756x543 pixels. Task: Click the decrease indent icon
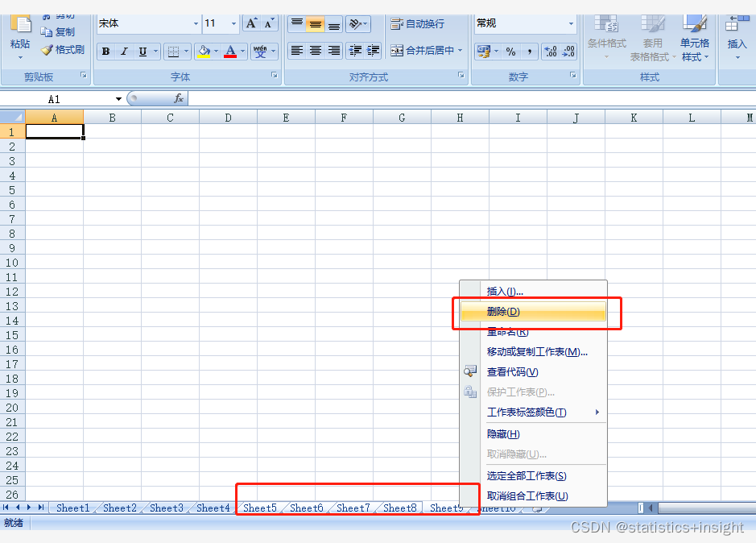tap(355, 51)
